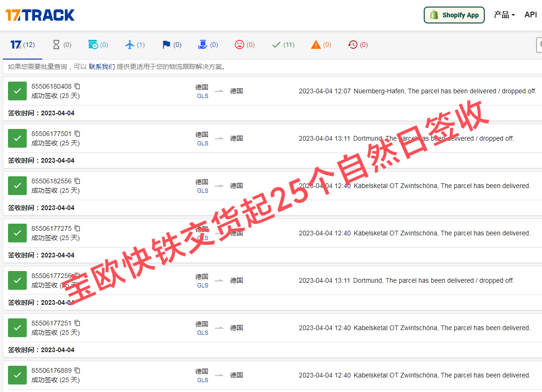The image size is (542, 392).
Task: Switch to the delivered (11) checkmark tab
Action: point(282,45)
